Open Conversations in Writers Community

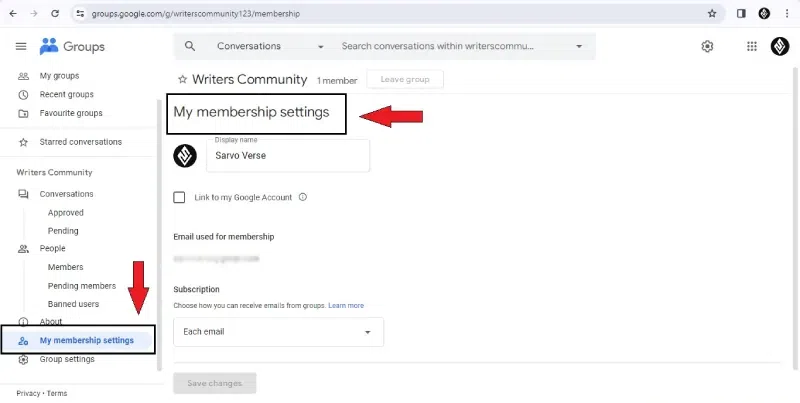[66, 194]
